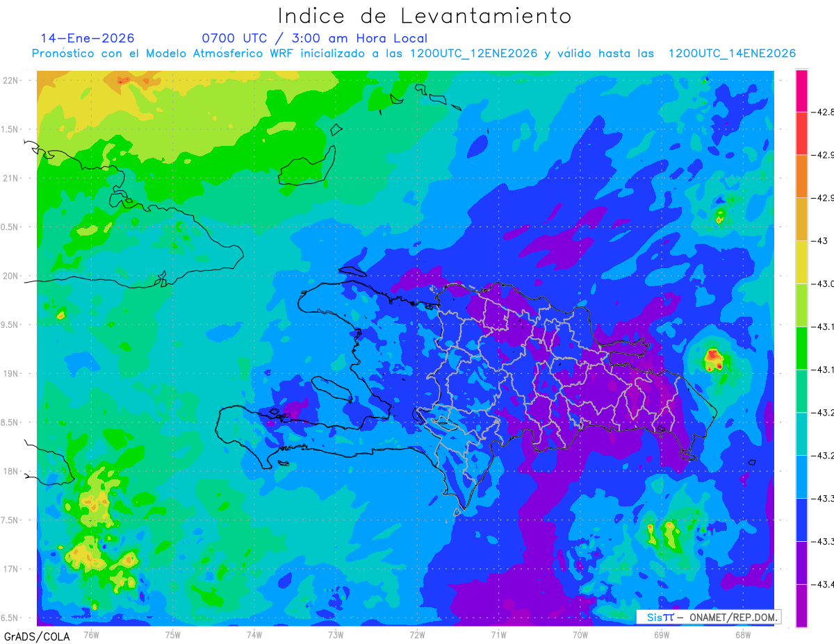Screen dimensions: 834x644
Task: Click the '-43.4' legend value
Action: coord(823,584)
